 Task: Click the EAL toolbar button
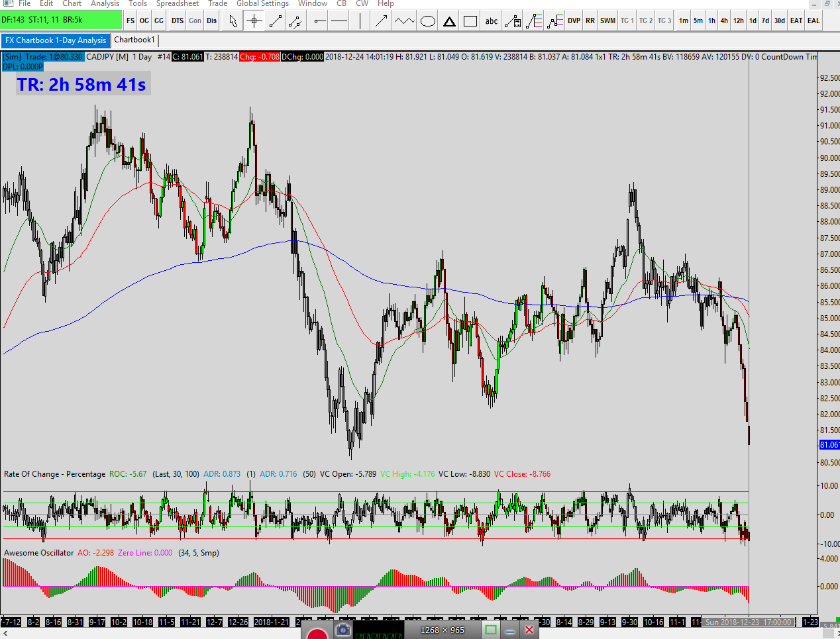[x=814, y=21]
